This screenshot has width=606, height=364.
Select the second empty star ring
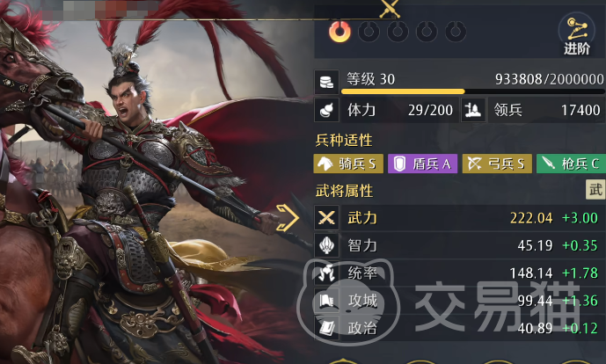pos(369,32)
